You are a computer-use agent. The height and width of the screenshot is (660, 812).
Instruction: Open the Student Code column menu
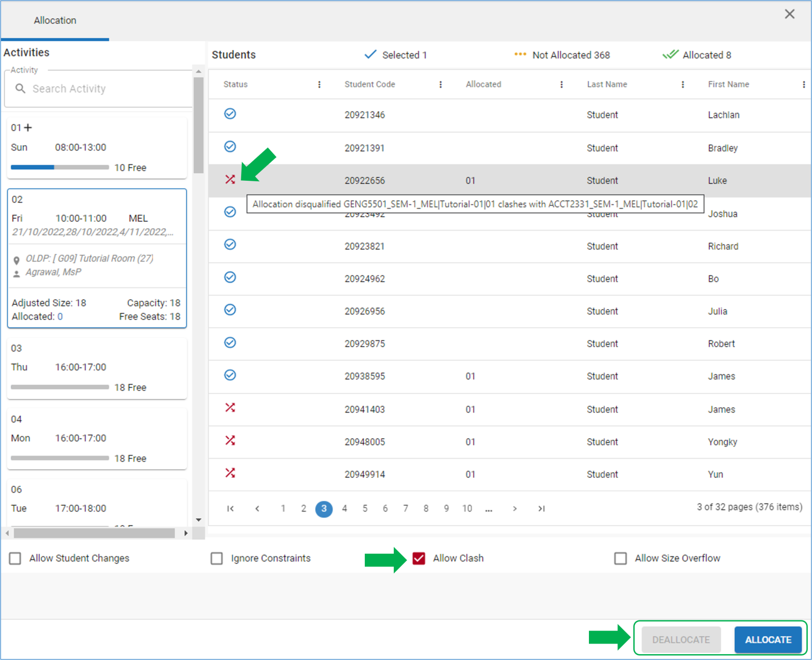pos(440,84)
